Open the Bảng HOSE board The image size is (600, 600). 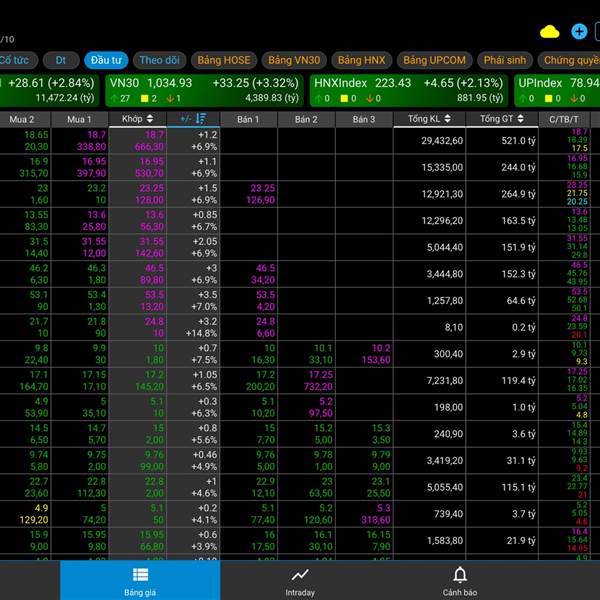(224, 60)
